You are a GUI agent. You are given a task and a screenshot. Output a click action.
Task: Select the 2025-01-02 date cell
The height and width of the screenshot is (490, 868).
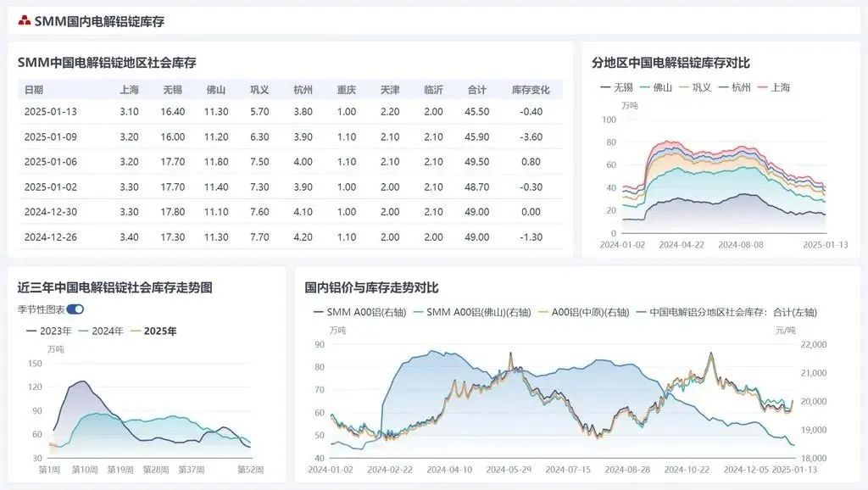(50, 187)
